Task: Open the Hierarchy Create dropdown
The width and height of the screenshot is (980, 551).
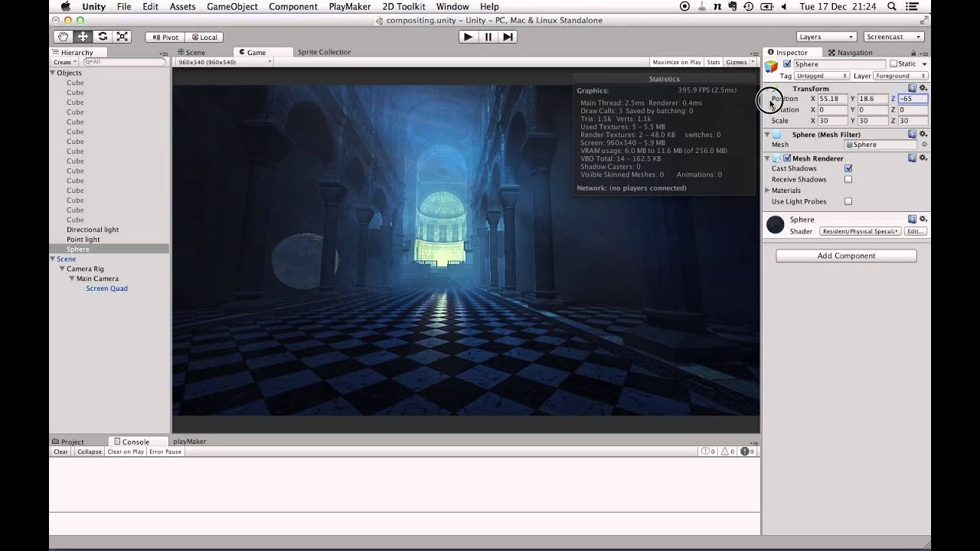Action: click(x=64, y=62)
